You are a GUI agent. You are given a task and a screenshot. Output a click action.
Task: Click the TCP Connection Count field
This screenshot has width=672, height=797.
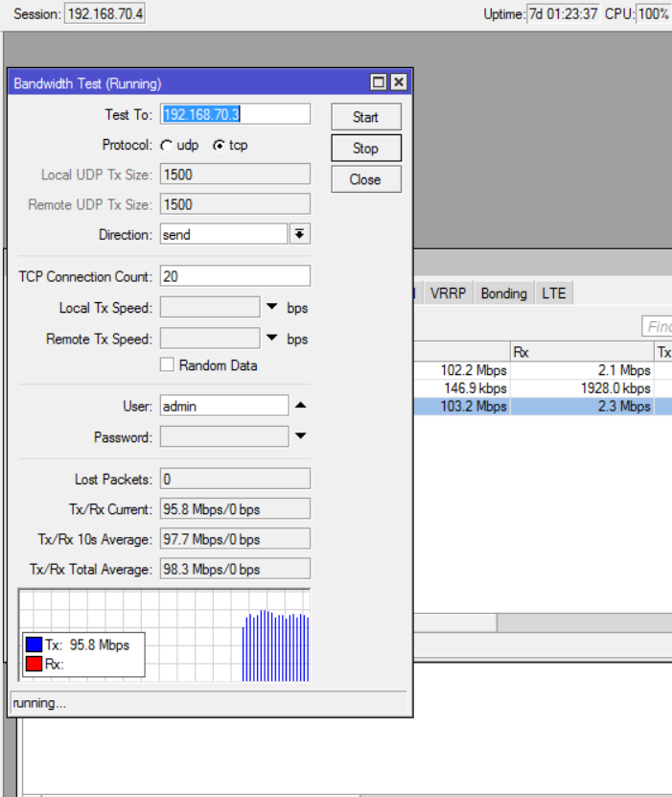pyautogui.click(x=235, y=276)
